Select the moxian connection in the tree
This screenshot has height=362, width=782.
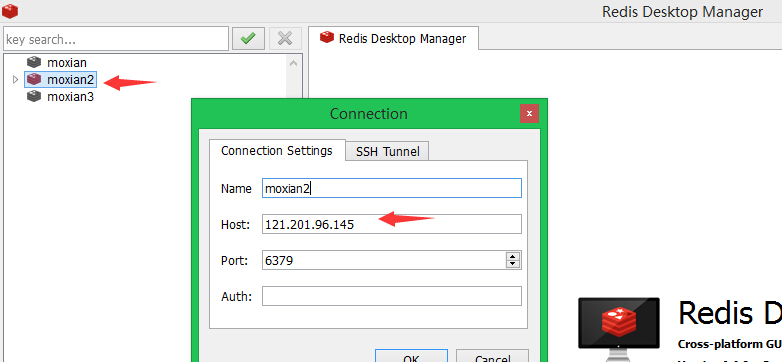pyautogui.click(x=67, y=63)
